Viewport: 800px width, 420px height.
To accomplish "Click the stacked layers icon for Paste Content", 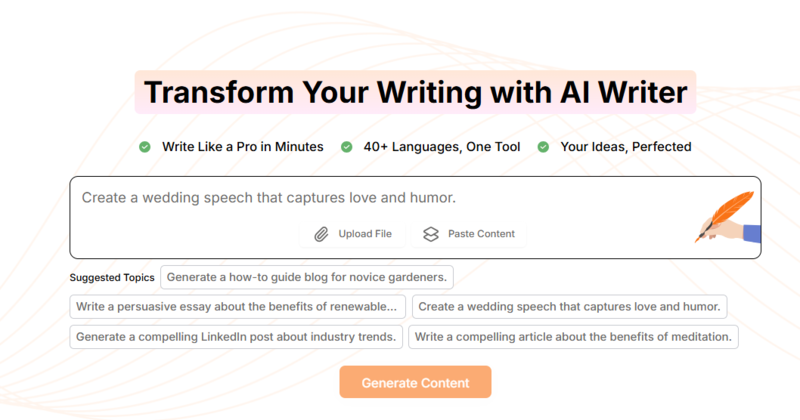I will tap(430, 234).
